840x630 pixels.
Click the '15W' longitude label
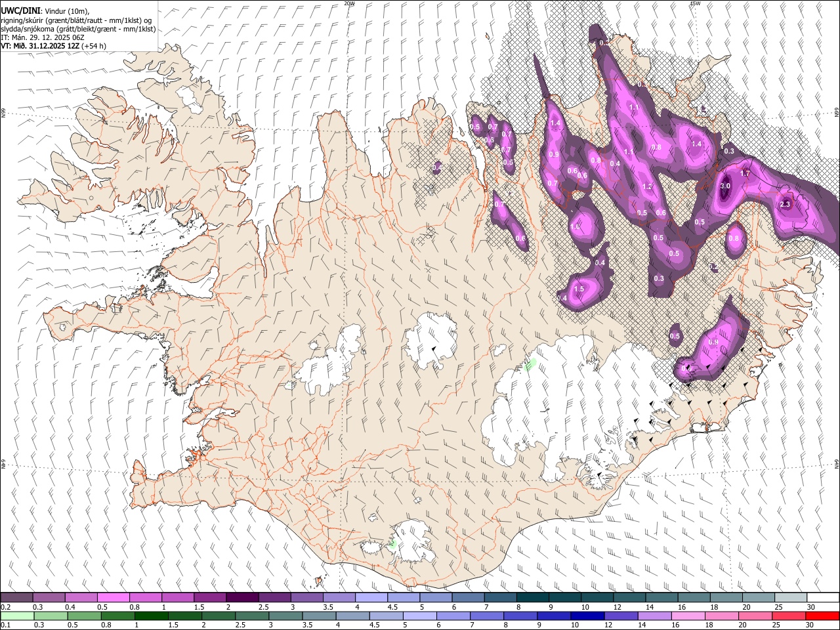tap(695, 3)
